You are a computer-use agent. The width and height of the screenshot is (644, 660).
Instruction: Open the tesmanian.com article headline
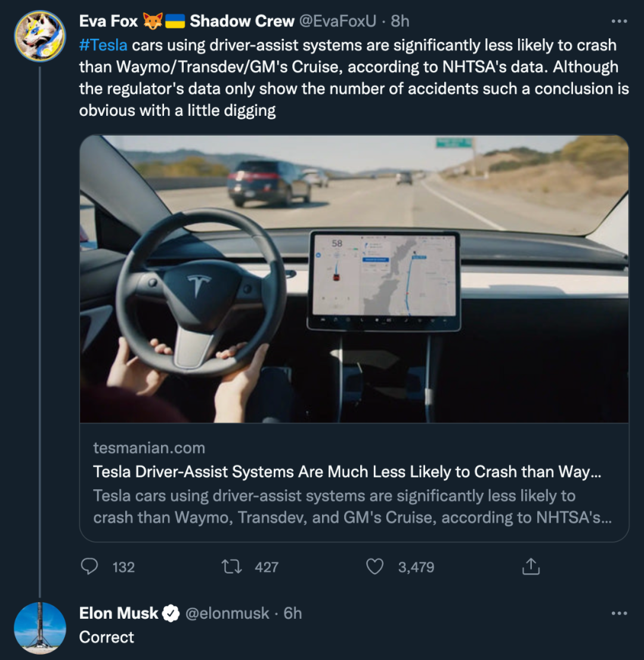tap(347, 472)
